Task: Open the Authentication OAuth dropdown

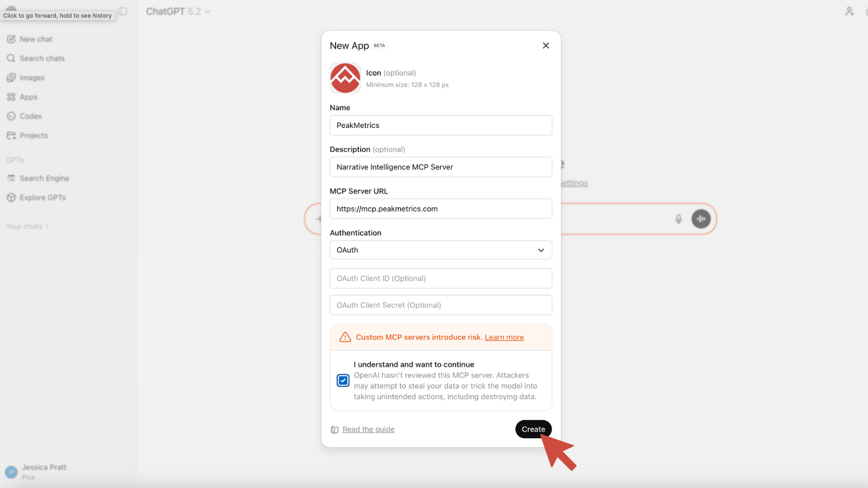Action: pos(441,250)
